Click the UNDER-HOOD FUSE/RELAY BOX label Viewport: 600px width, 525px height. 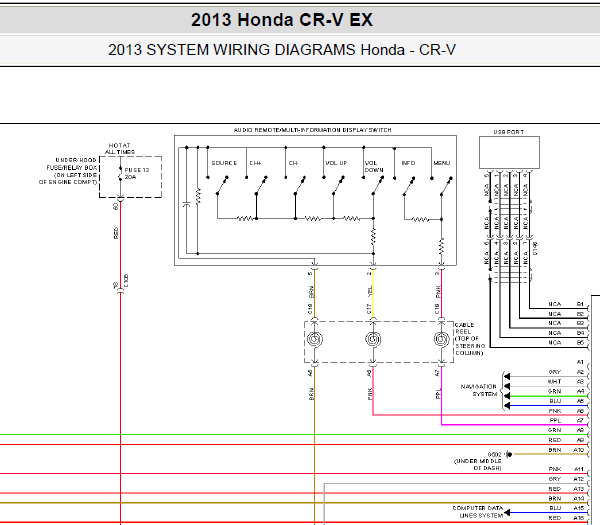[68, 171]
